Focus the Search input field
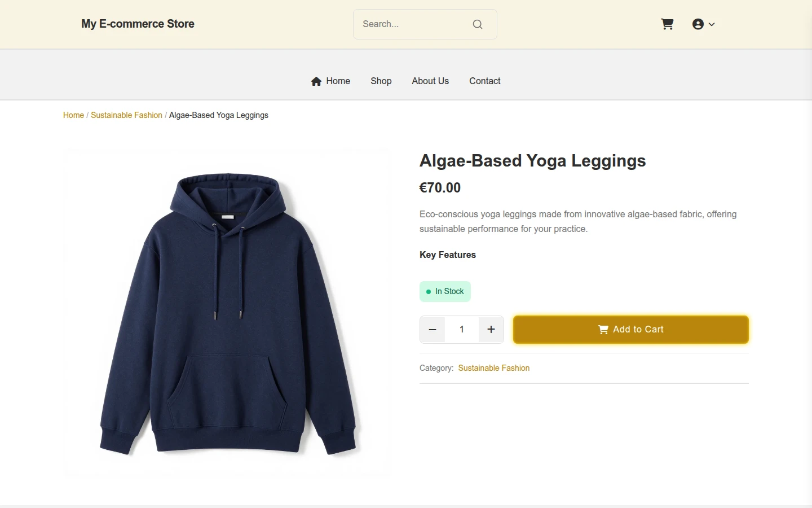Screen dimensions: 812x508 [x=414, y=24]
